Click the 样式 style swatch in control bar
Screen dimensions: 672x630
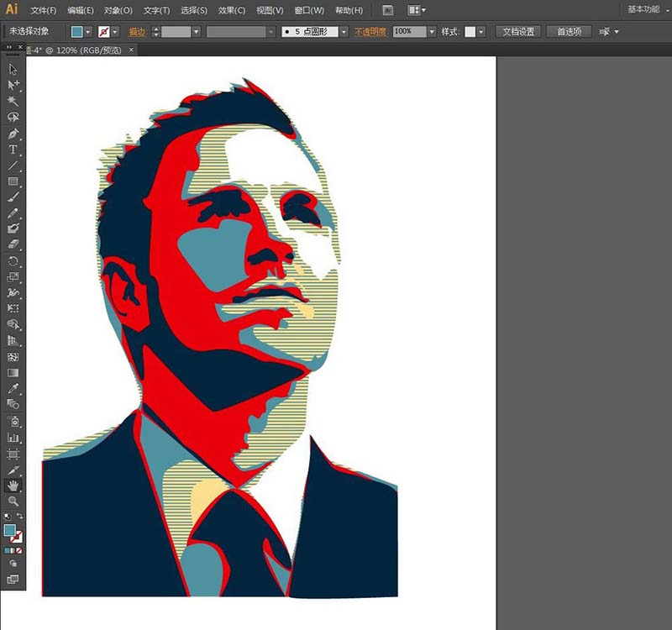470,32
